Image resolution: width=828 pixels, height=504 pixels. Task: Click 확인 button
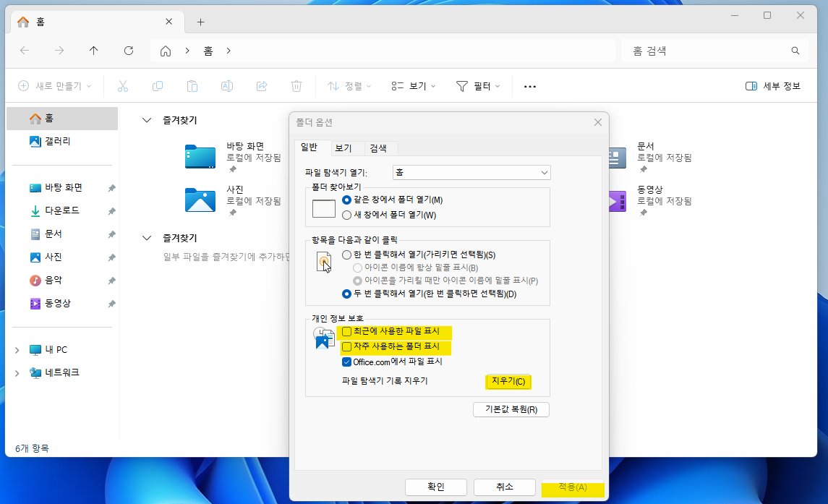(x=435, y=487)
